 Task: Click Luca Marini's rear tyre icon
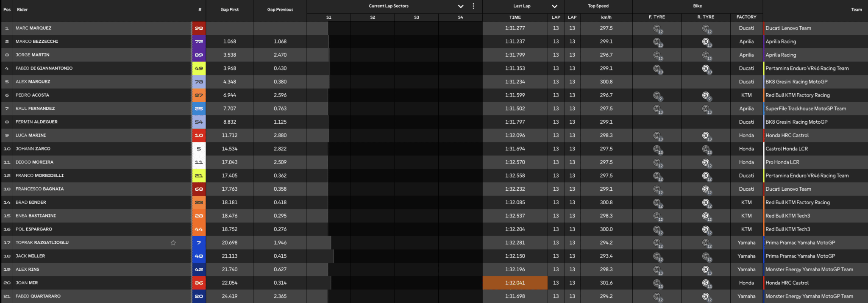point(707,136)
